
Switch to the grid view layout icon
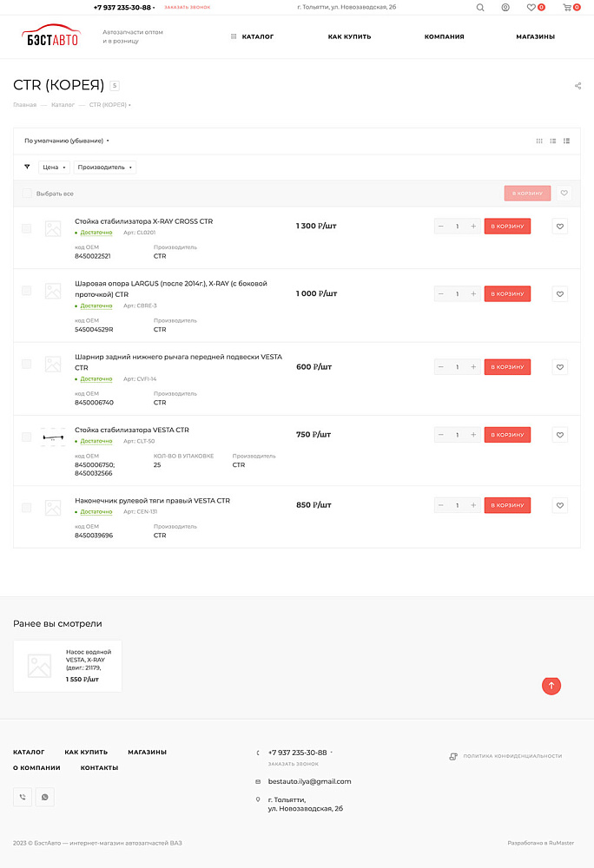(539, 141)
